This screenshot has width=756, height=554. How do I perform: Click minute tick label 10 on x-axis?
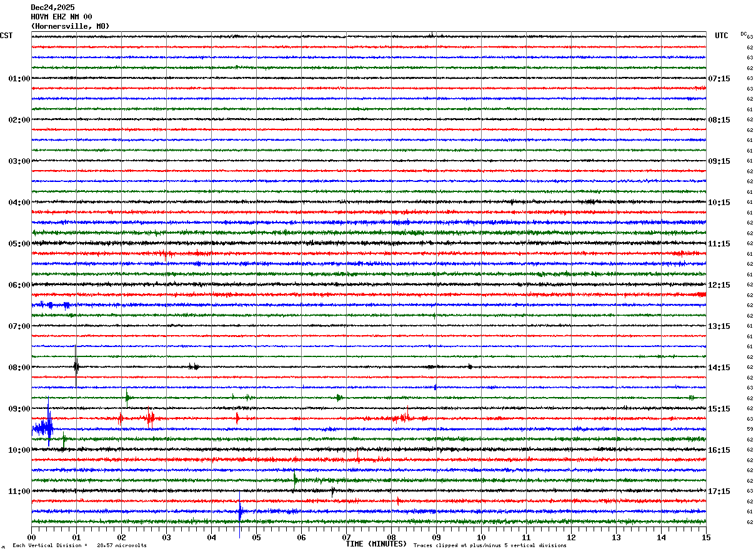point(481,537)
